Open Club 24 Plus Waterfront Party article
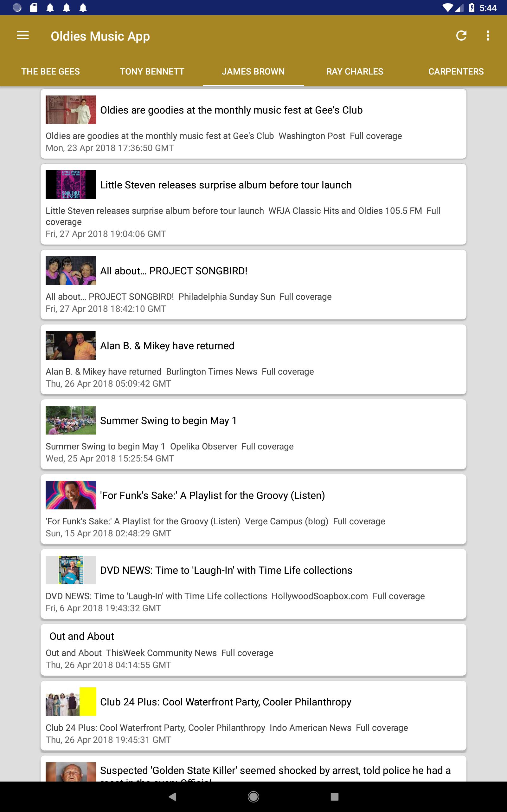Viewport: 507px width, 812px height. click(253, 715)
